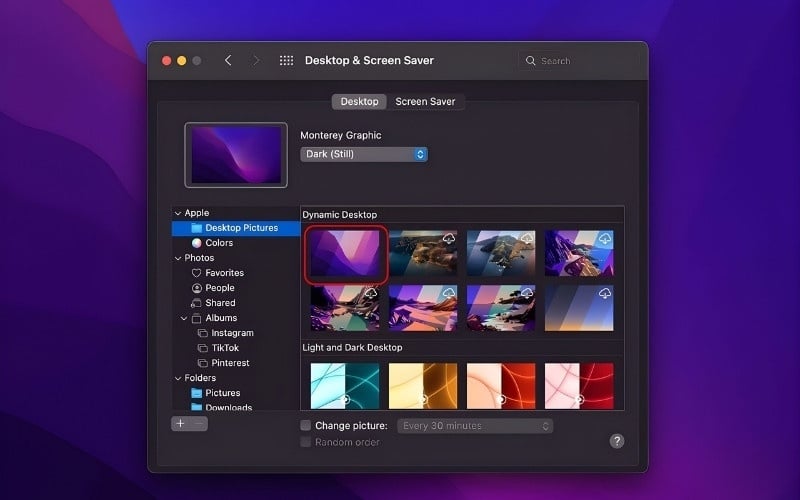Screen dimensions: 800x500
Task: Go back with the left chevron
Action: coord(228,61)
